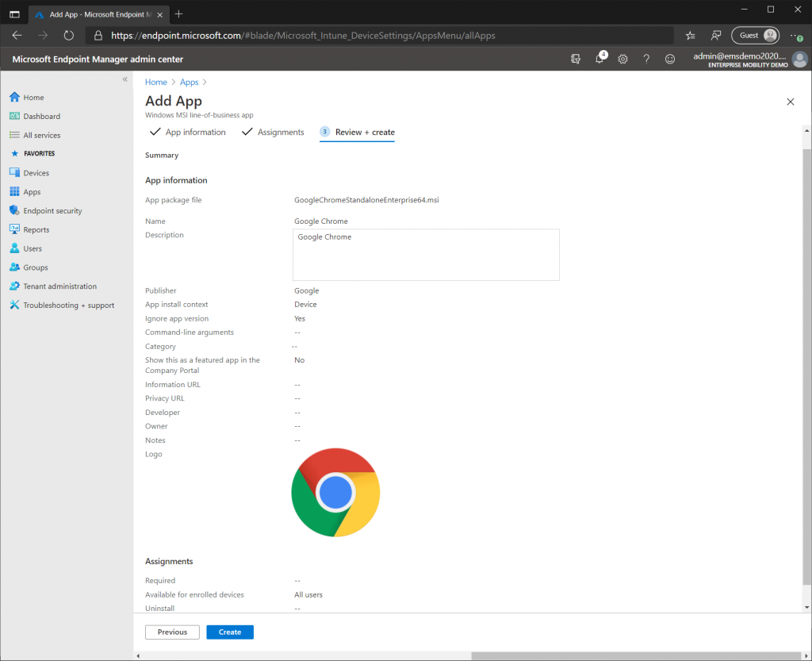Screen dimensions: 812x661
Task: Click the vertical scrollbar up arrow
Action: (806, 131)
